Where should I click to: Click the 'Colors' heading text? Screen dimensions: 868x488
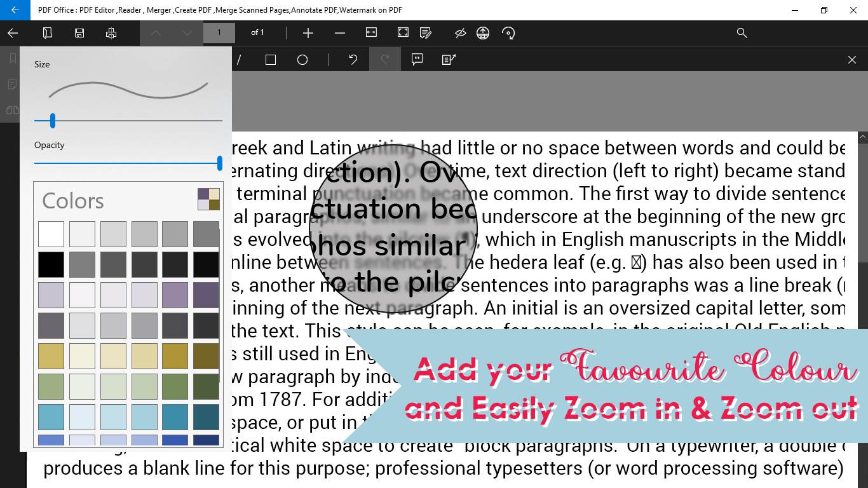pos(73,201)
